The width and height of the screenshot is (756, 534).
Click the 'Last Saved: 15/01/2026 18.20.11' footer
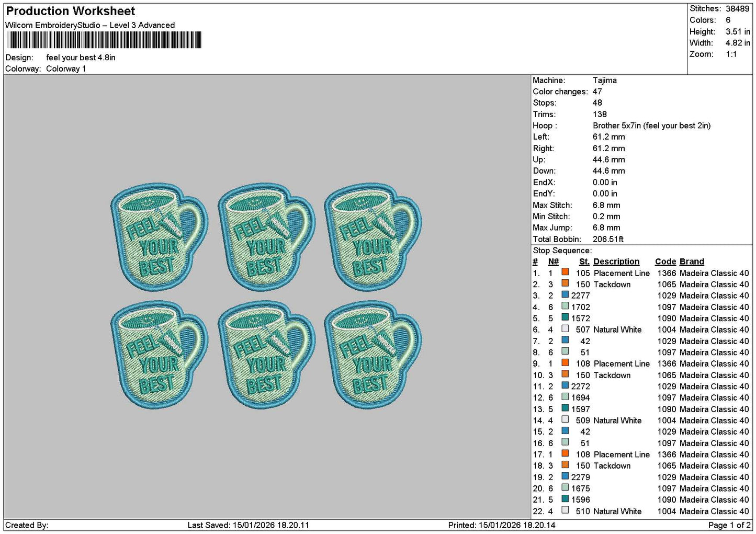[x=247, y=525]
